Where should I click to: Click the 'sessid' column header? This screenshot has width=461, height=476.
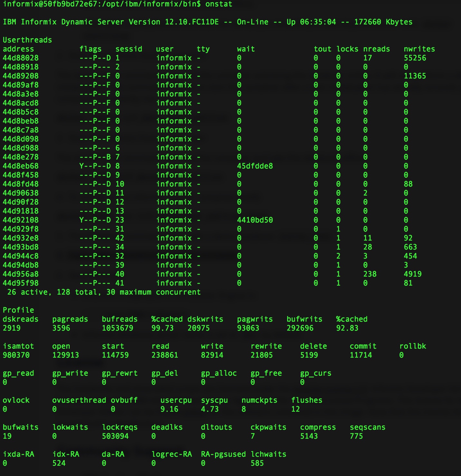coord(129,49)
